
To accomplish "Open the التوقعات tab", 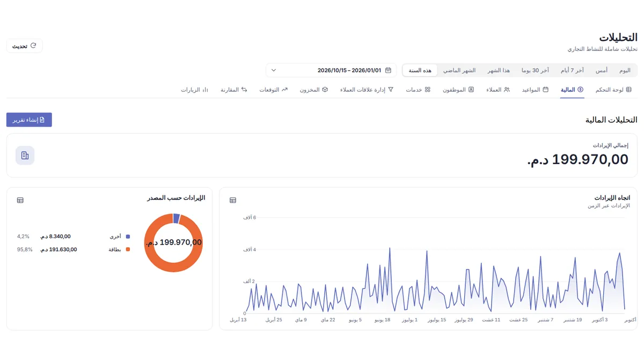I will pos(274,90).
